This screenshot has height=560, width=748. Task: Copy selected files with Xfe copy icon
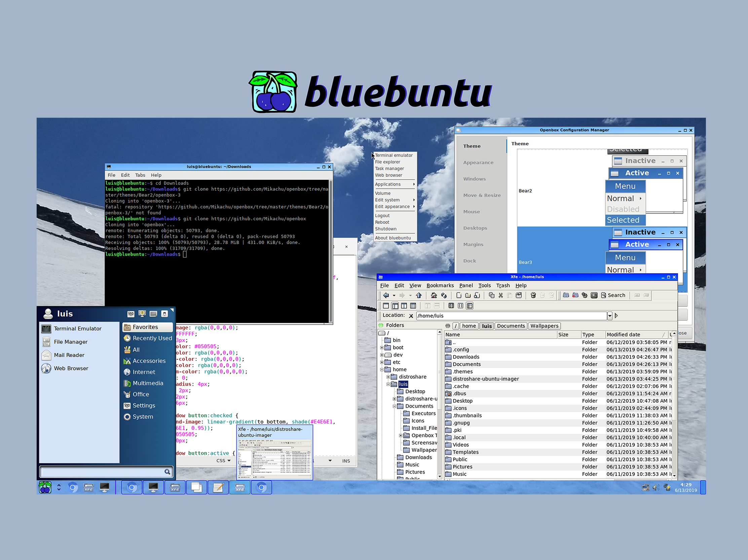[492, 295]
